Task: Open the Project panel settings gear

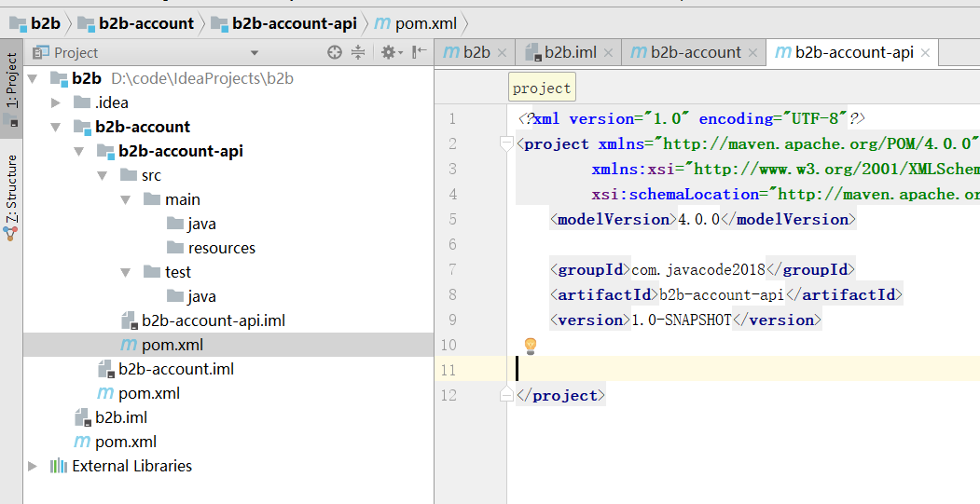Action: click(x=392, y=52)
